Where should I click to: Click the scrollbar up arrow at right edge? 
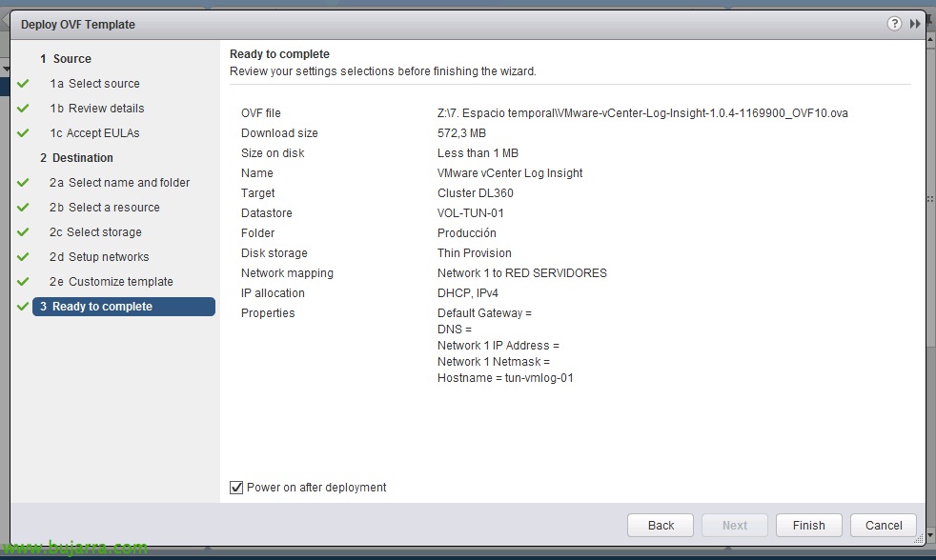point(930,40)
